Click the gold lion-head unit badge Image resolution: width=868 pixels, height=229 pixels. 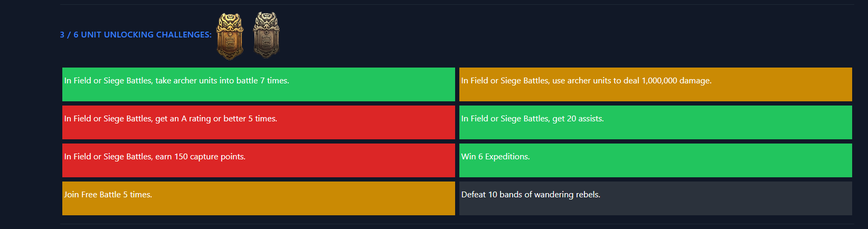[x=230, y=36]
